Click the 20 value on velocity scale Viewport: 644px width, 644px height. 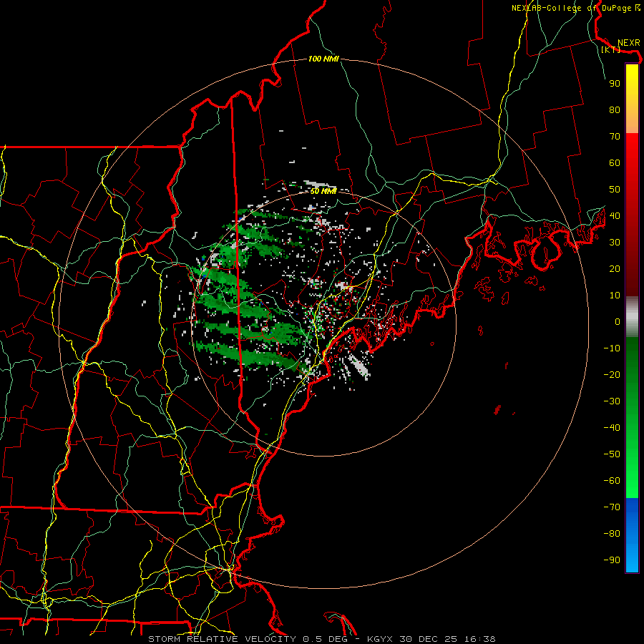click(x=615, y=268)
